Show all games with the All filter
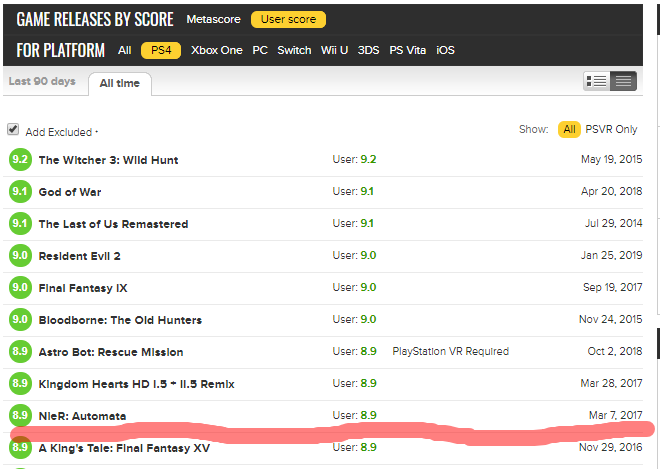This screenshot has width=660, height=469. [570, 129]
